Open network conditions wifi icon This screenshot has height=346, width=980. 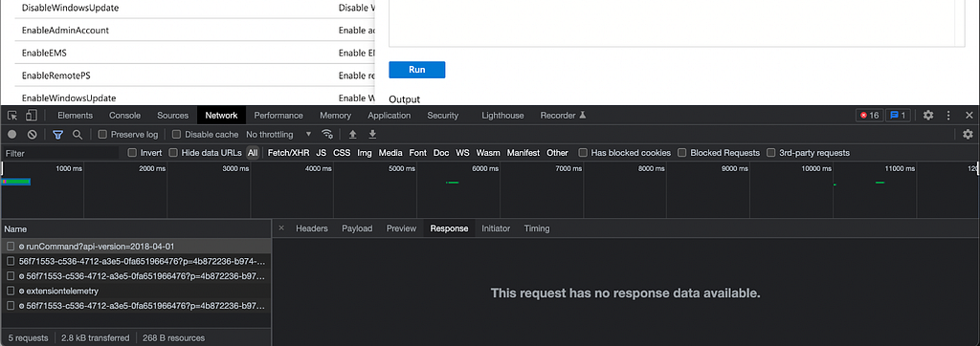(x=327, y=134)
